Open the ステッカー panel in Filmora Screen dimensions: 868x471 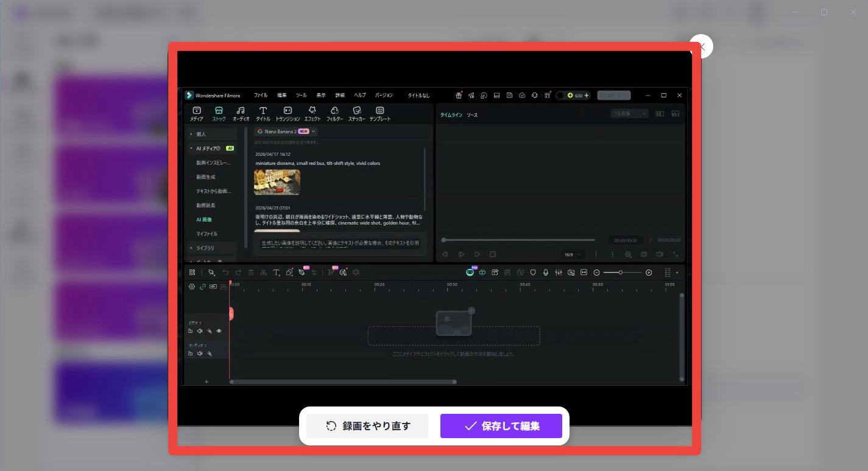(357, 114)
